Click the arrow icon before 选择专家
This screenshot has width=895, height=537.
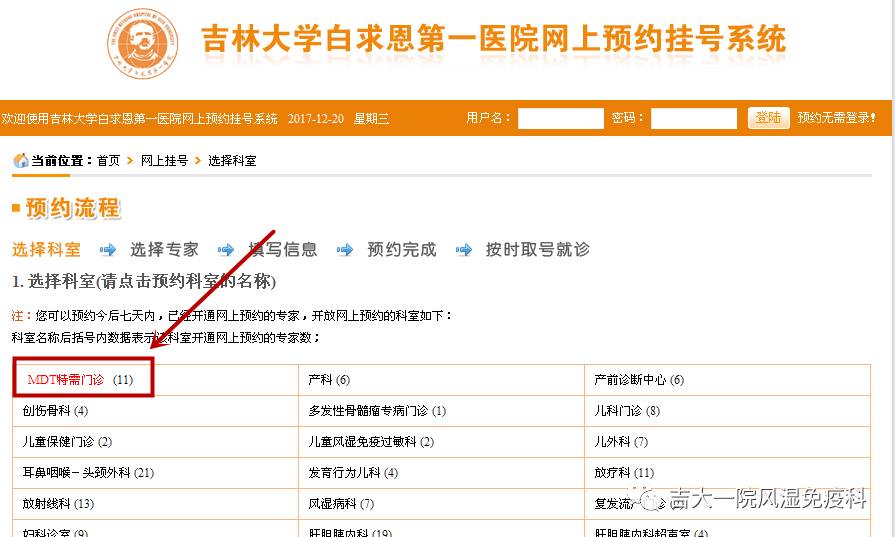107,249
